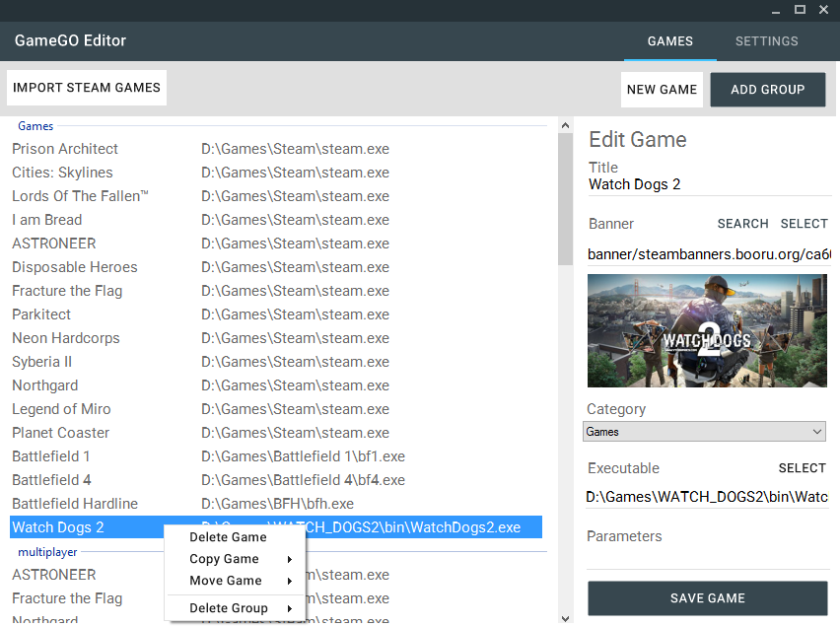The image size is (840, 627).
Task: Select Fracture the Flag in Games group
Action: (x=276, y=291)
